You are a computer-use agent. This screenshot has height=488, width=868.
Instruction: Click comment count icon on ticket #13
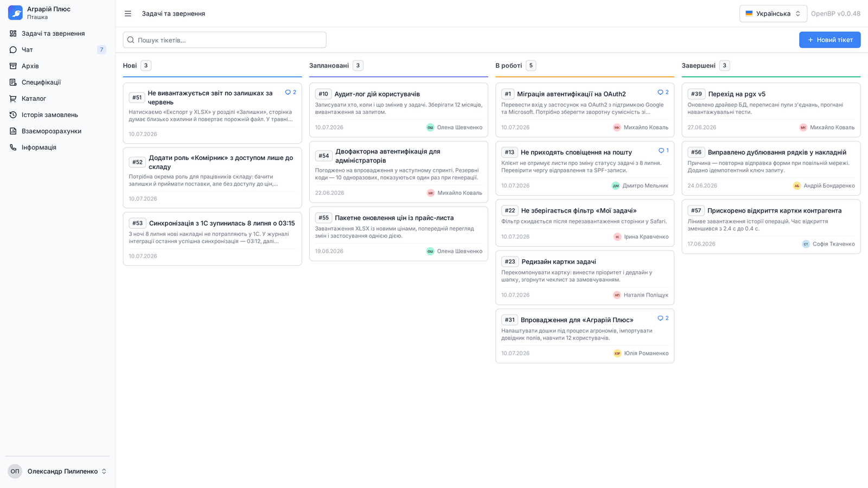tap(661, 151)
